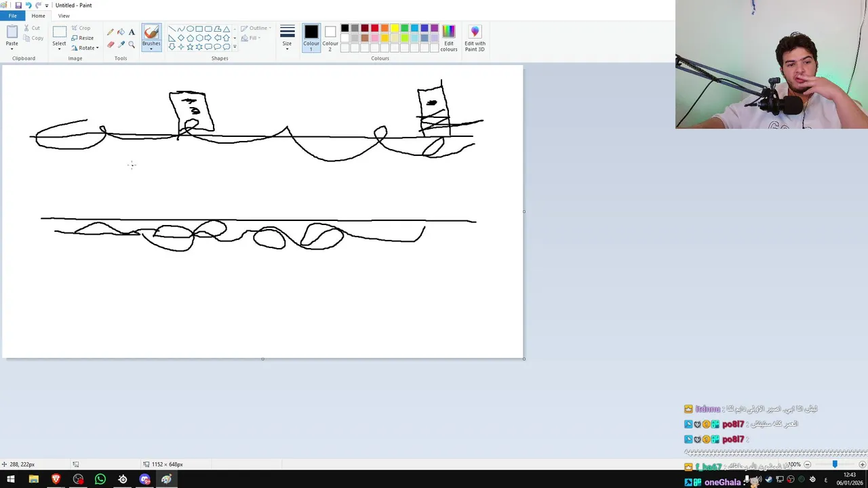
Task: Choose the Triangle shape
Action: click(226, 29)
